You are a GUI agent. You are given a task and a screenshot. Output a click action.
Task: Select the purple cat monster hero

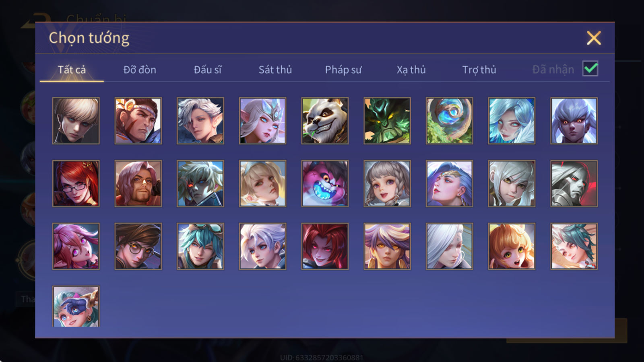click(325, 183)
